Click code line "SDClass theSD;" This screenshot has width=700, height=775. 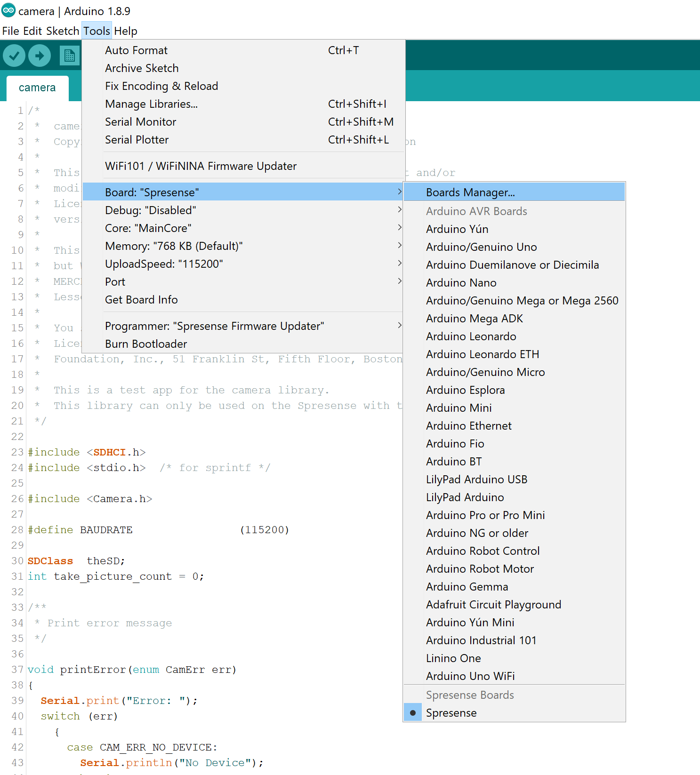tap(76, 561)
